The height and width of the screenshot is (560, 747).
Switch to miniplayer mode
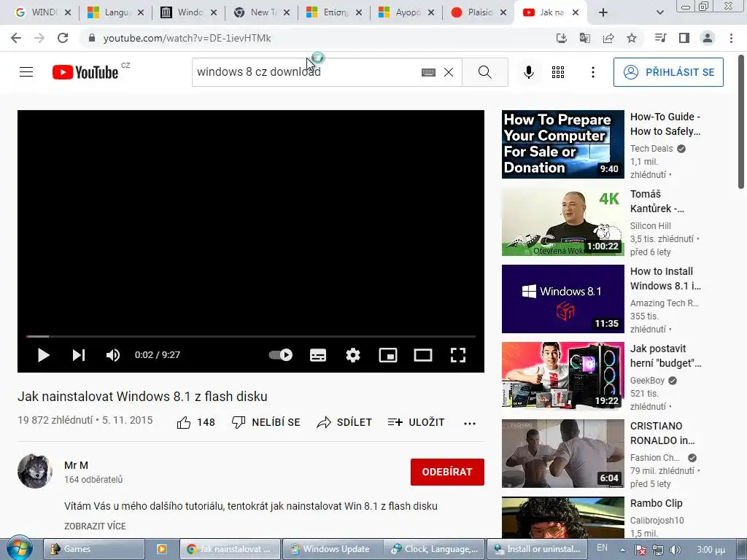pos(388,355)
